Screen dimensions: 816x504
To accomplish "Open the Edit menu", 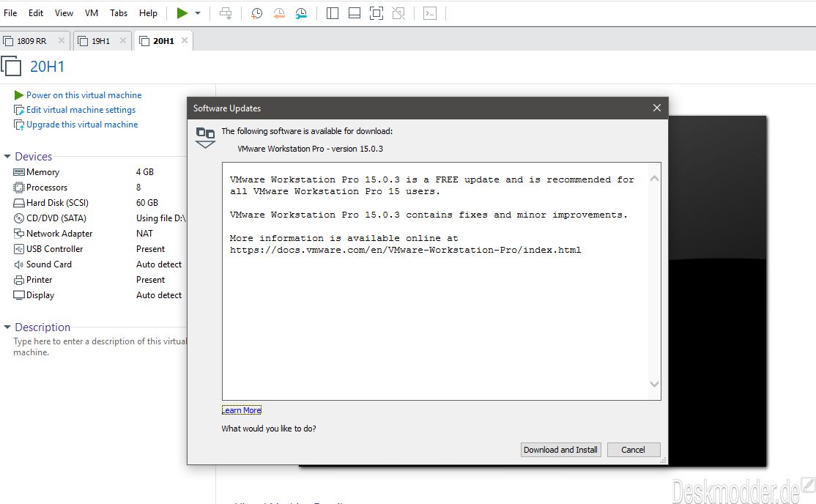I will [36, 13].
